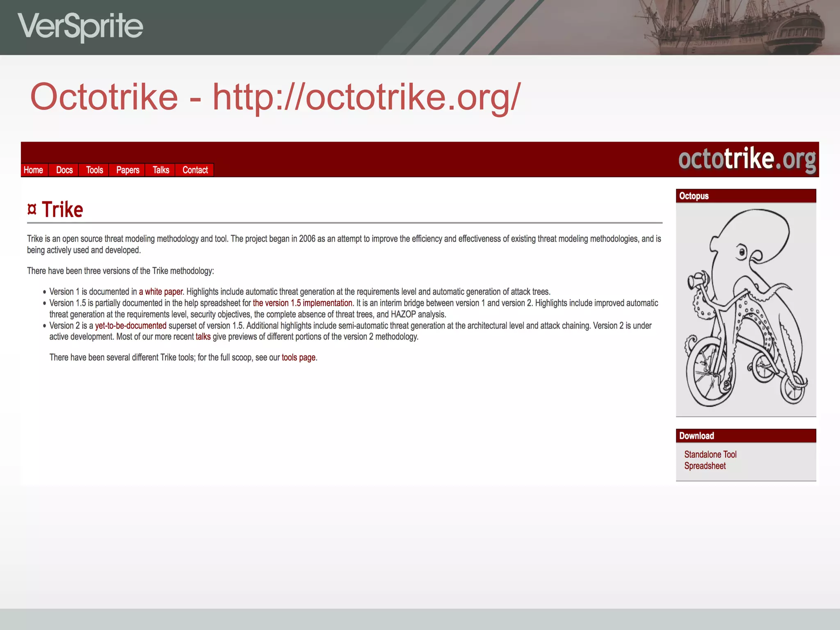Viewport: 840px width, 630px height.
Task: Open the Home nav tab
Action: click(x=34, y=170)
